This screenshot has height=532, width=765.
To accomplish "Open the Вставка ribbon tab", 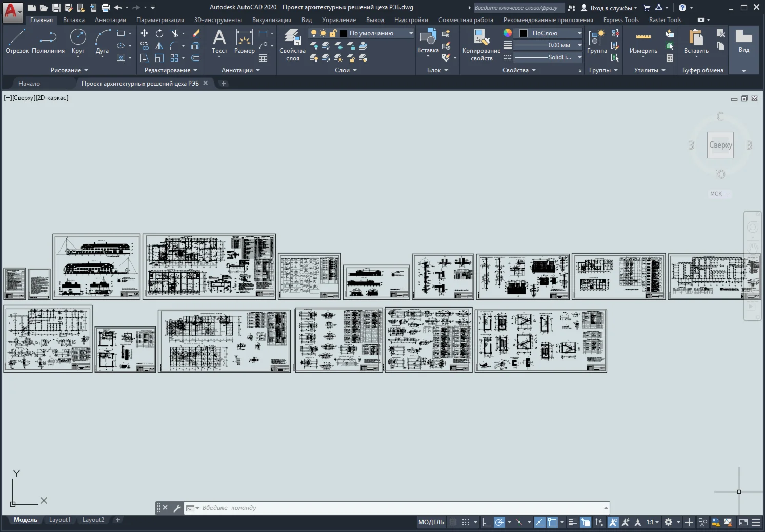I will point(74,20).
